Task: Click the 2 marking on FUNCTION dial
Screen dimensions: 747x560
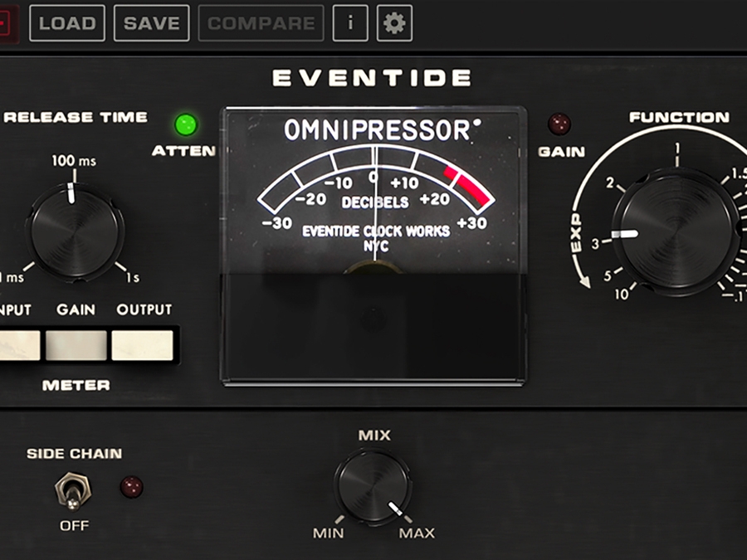Action: coord(610,183)
